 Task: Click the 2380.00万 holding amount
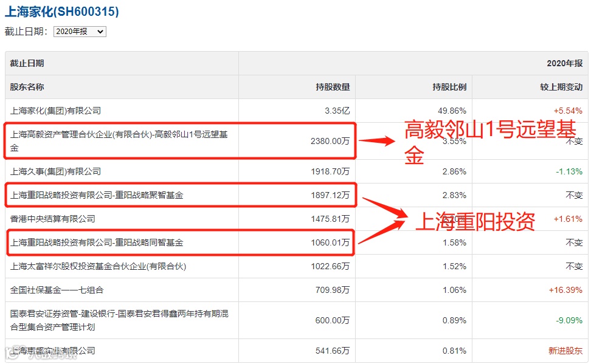coord(330,141)
